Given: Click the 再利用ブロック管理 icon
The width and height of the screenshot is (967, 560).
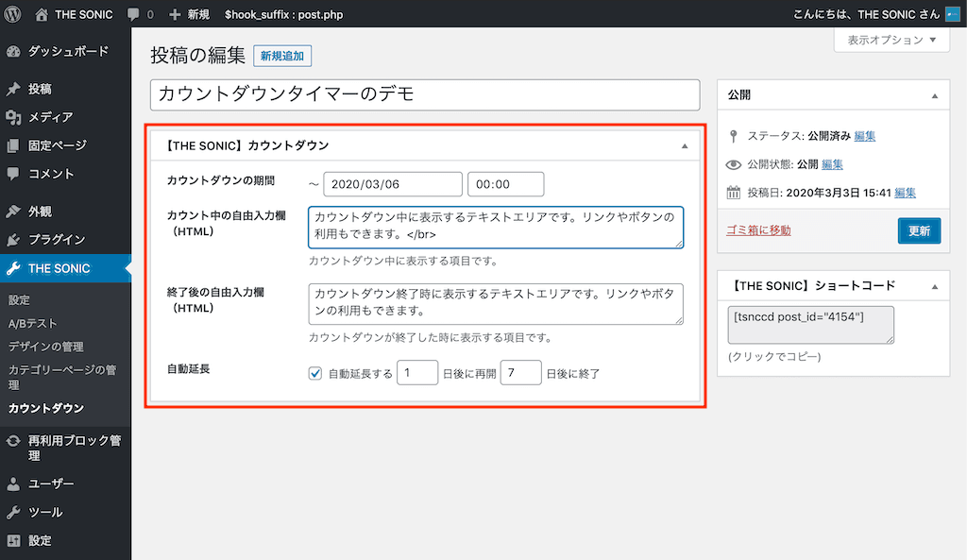Looking at the screenshot, I should [x=13, y=441].
